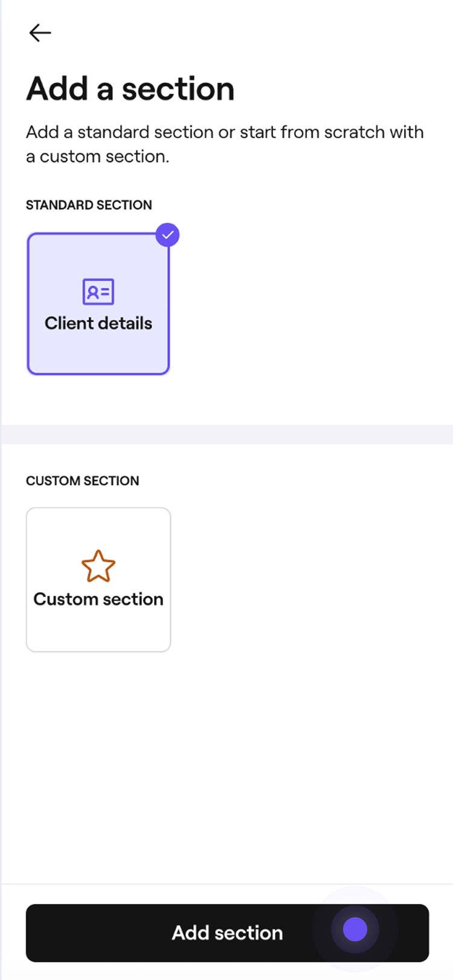Click the STANDARD SECTION heading
453x980 pixels.
88,205
